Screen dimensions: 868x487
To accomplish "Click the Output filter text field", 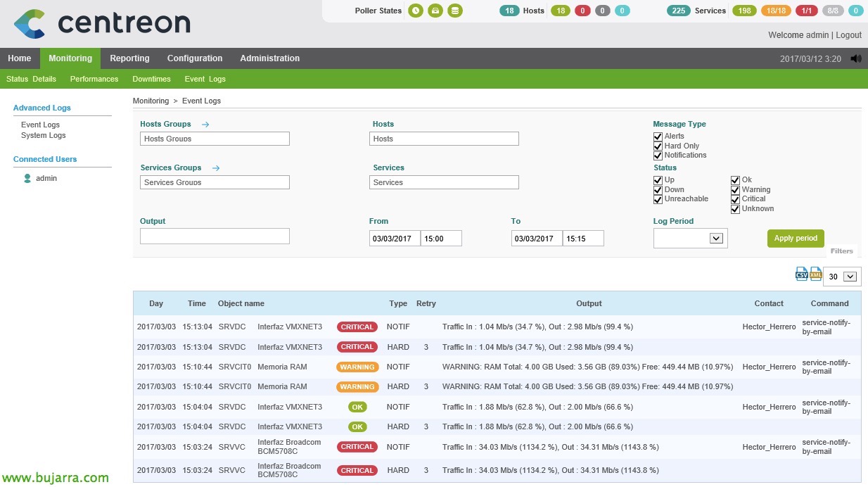I will coord(215,236).
